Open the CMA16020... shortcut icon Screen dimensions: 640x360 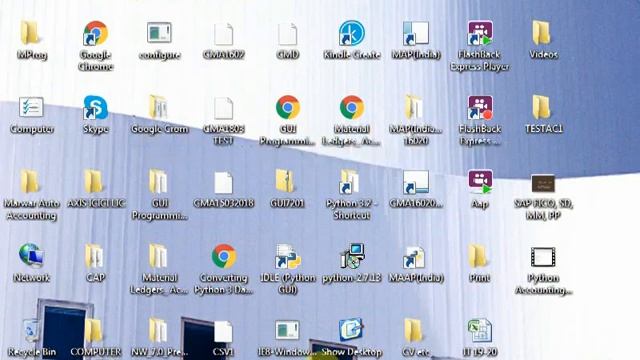click(x=416, y=182)
